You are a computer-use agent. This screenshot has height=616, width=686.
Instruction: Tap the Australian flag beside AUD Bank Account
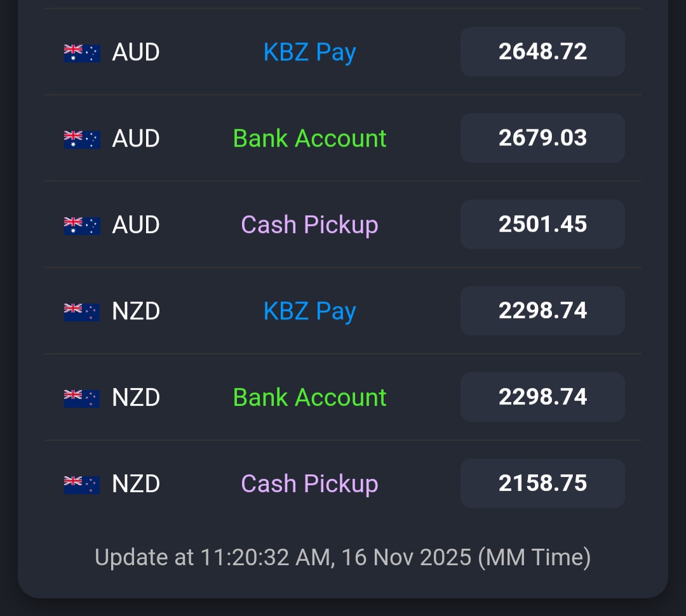82,139
